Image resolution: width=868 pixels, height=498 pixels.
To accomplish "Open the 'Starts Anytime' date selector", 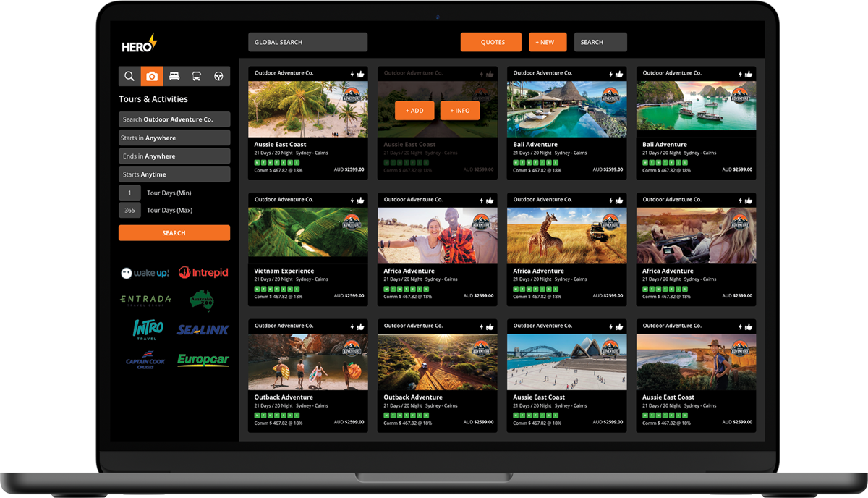I will 174,174.
